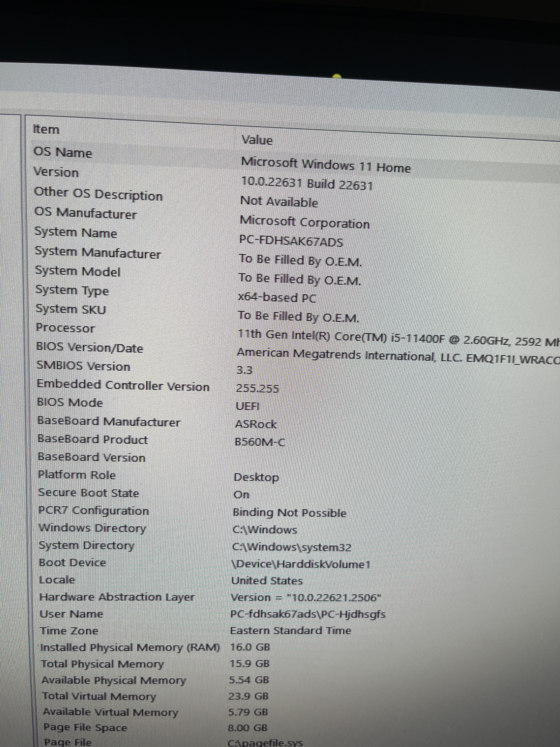Select the Secure Boot State row label
Image resolution: width=560 pixels, height=747 pixels.
coord(89,493)
